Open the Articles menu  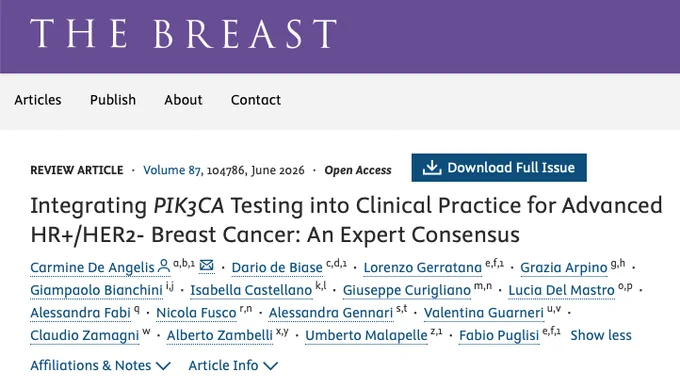(x=38, y=100)
